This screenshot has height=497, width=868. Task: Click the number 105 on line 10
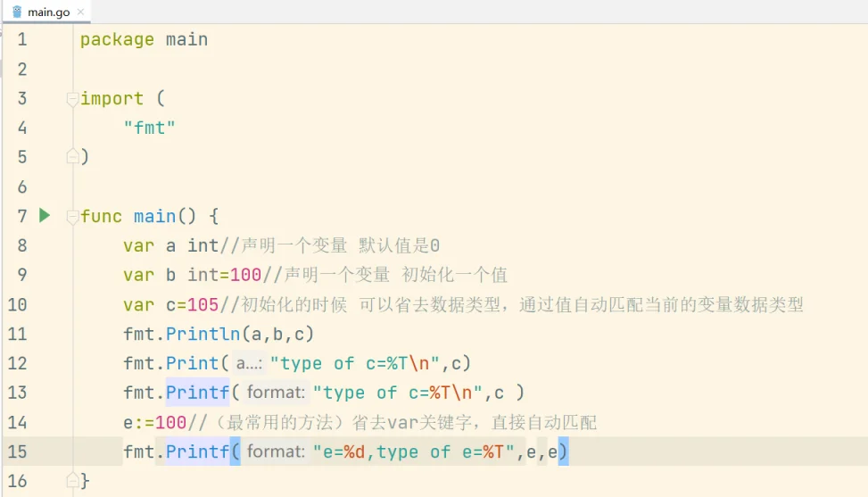[203, 304]
